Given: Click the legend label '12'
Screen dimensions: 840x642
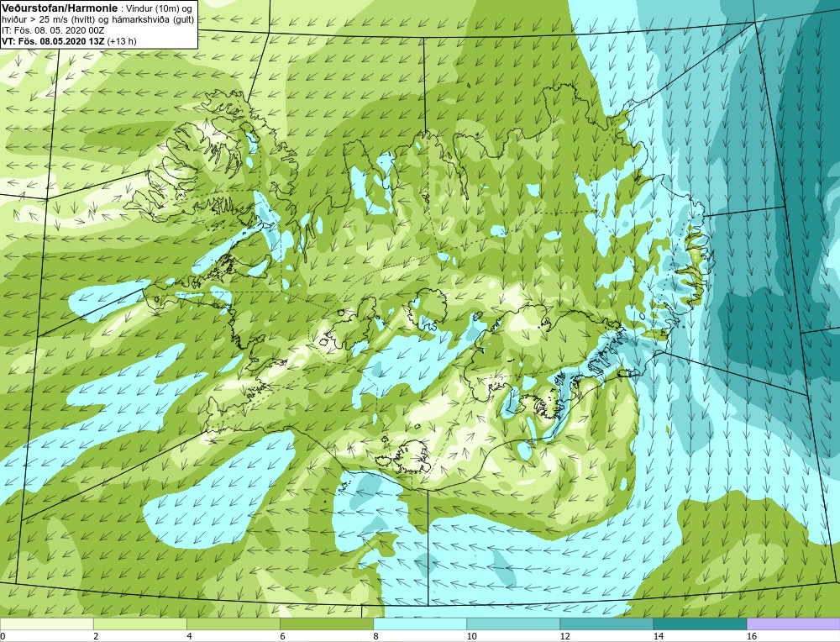Looking at the screenshot, I should click(564, 636).
